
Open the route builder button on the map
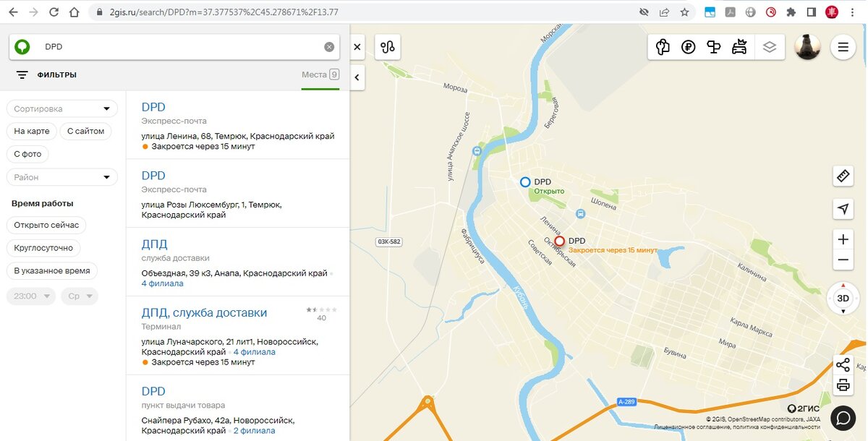click(388, 47)
